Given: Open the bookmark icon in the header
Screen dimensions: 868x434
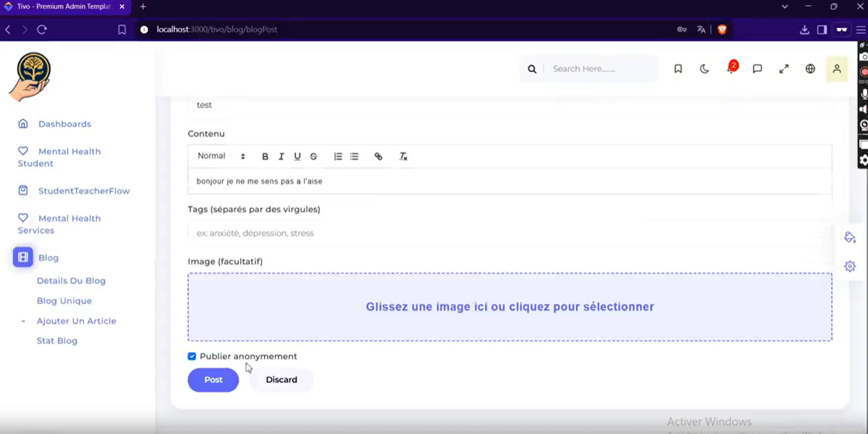Looking at the screenshot, I should [x=678, y=69].
